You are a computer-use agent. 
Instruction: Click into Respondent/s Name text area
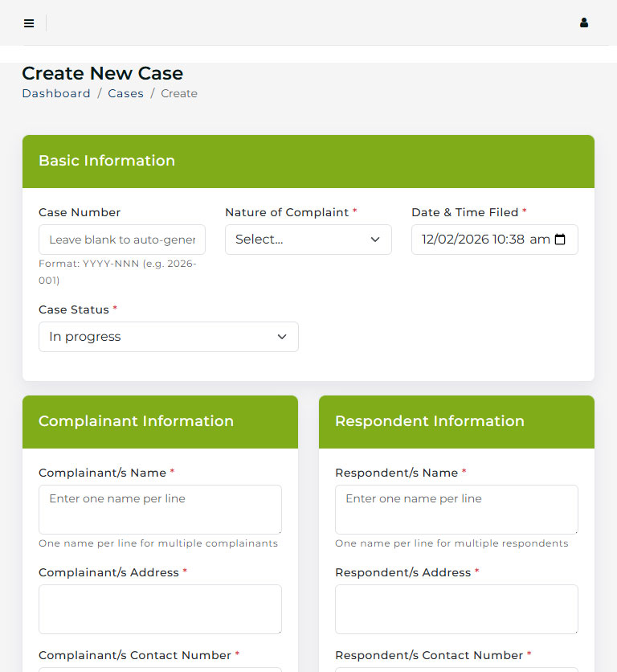[x=456, y=509]
